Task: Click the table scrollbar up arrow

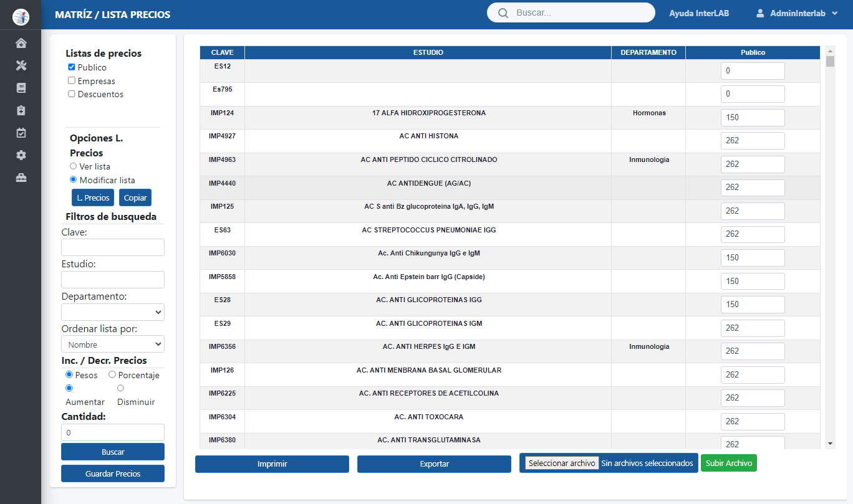Action: coord(830,50)
